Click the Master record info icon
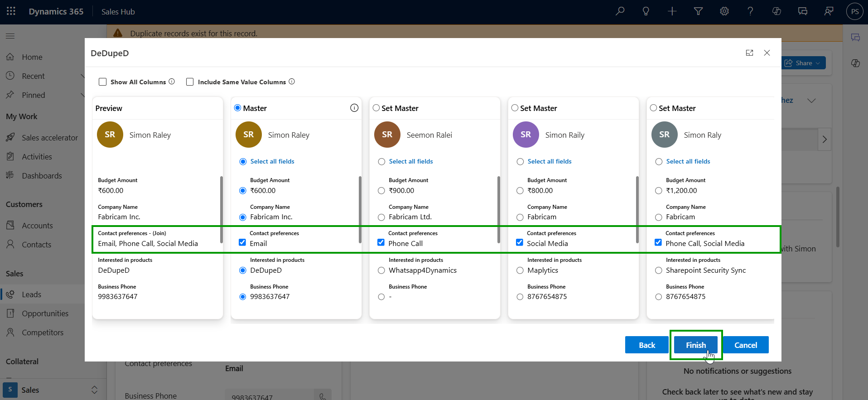 (x=354, y=108)
